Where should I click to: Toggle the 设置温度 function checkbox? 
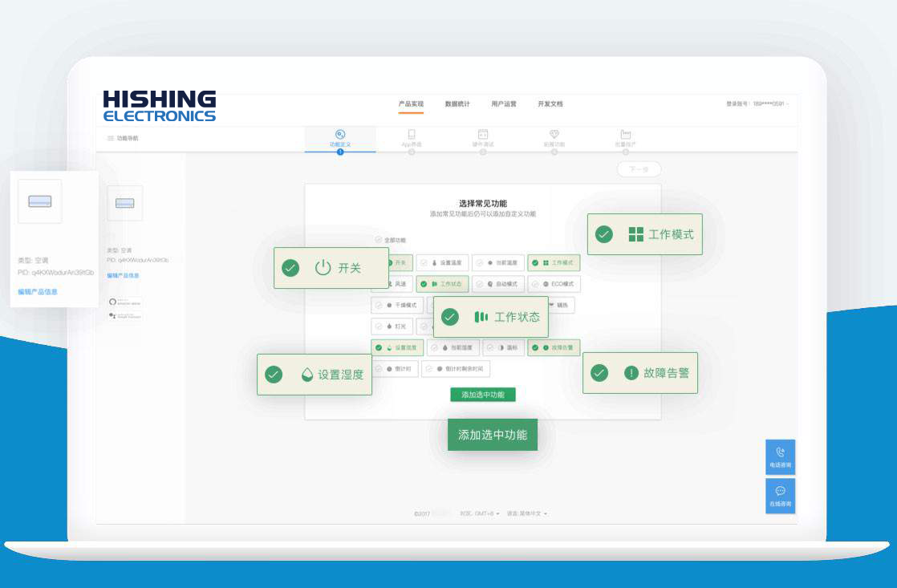[x=424, y=262]
